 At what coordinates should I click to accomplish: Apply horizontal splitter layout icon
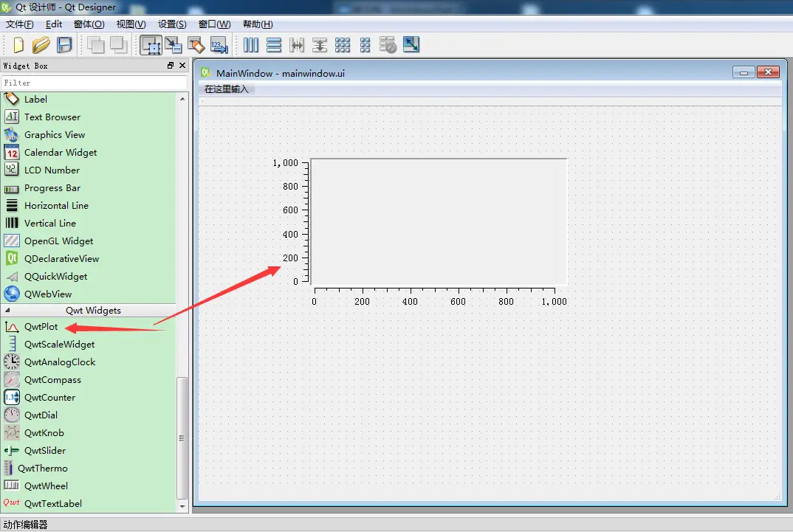297,45
